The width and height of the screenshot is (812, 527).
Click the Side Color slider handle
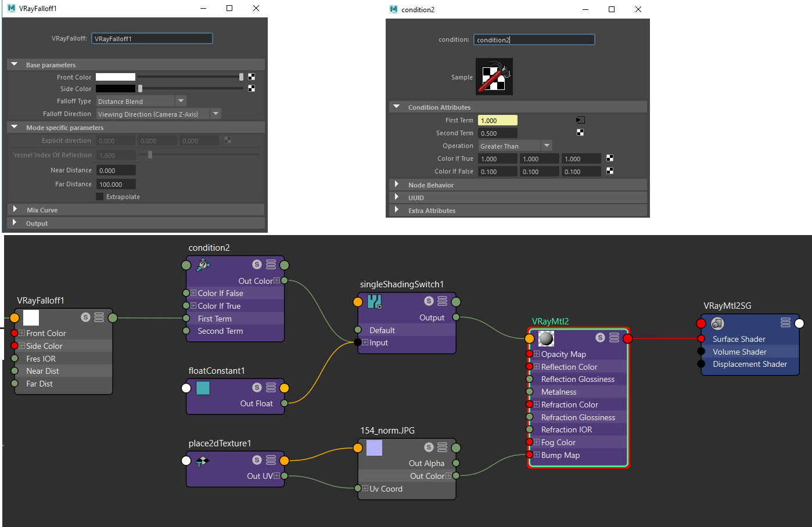(x=140, y=88)
